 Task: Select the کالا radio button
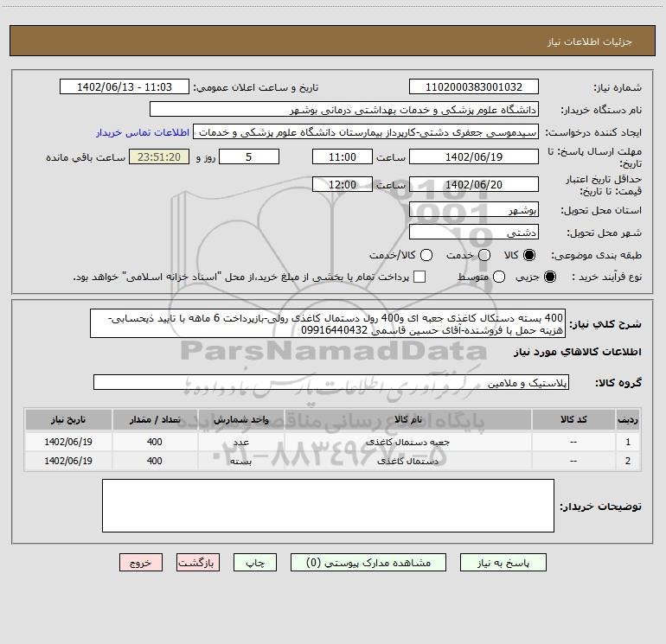pyautogui.click(x=529, y=255)
